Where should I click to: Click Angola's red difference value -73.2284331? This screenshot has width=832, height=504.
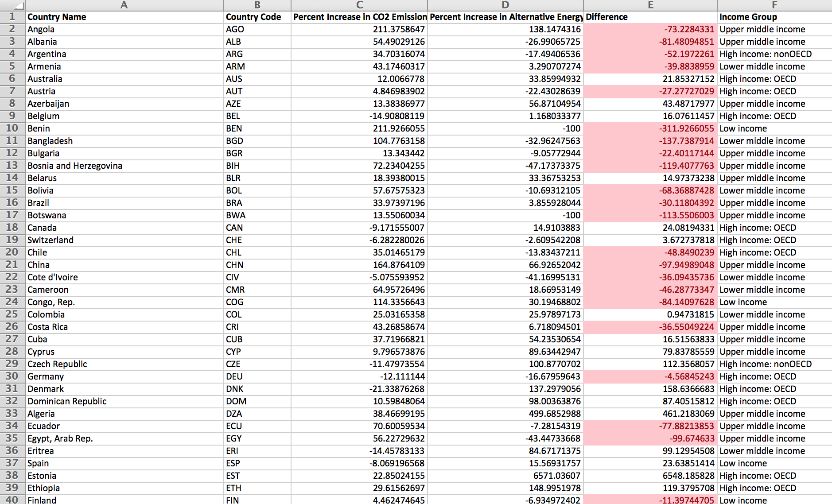click(x=689, y=29)
